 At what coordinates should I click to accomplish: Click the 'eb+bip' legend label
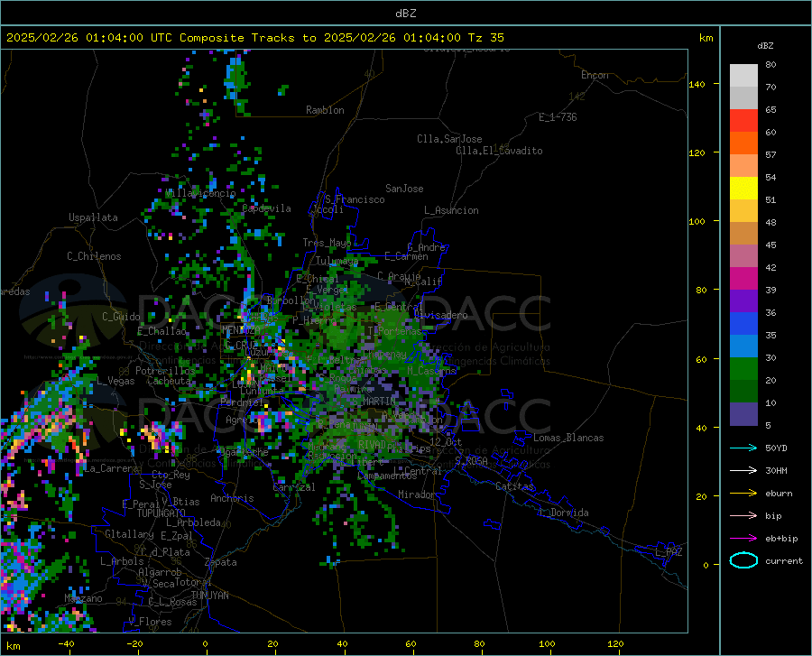(x=781, y=539)
